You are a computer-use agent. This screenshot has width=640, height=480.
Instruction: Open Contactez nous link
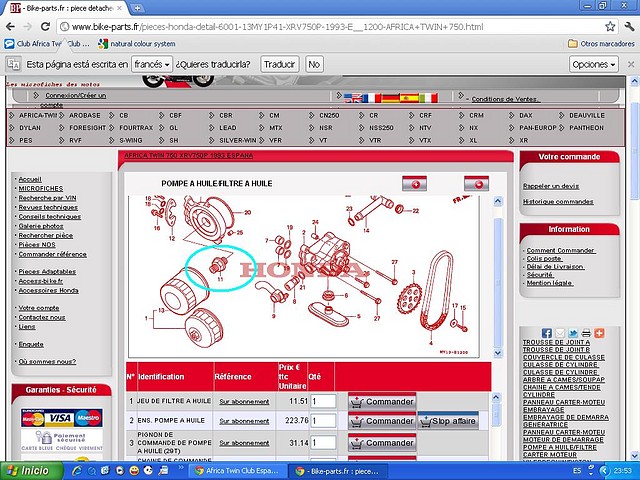coord(42,318)
